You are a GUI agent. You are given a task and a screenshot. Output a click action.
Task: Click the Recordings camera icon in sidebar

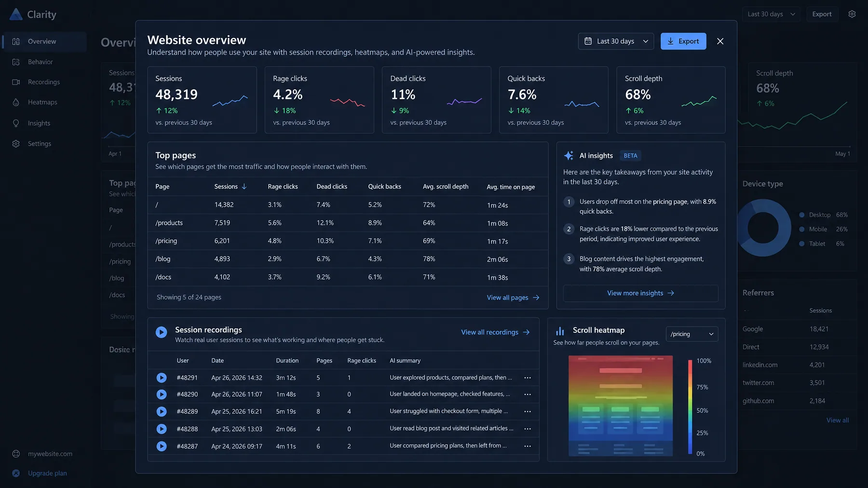click(x=16, y=82)
